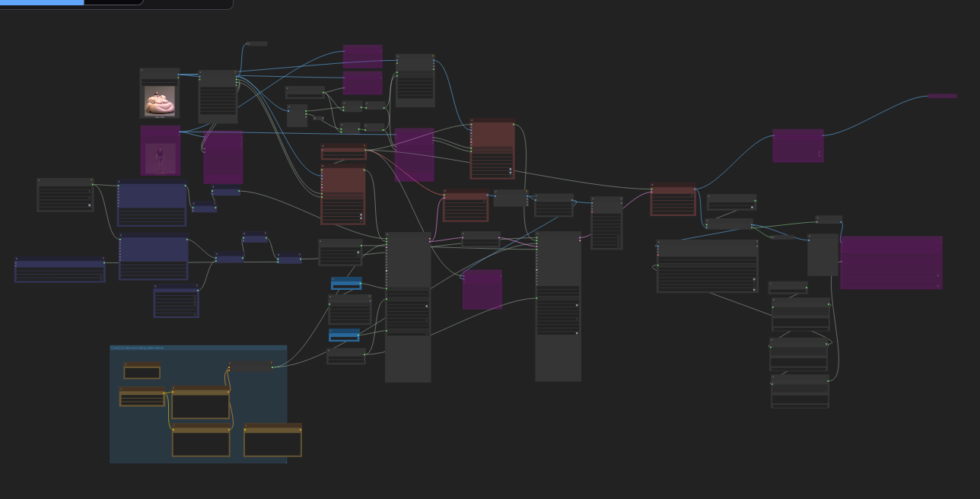980x499 pixels.
Task: Toggle the upper switch in the wide gray multi-row node
Action: [754, 279]
